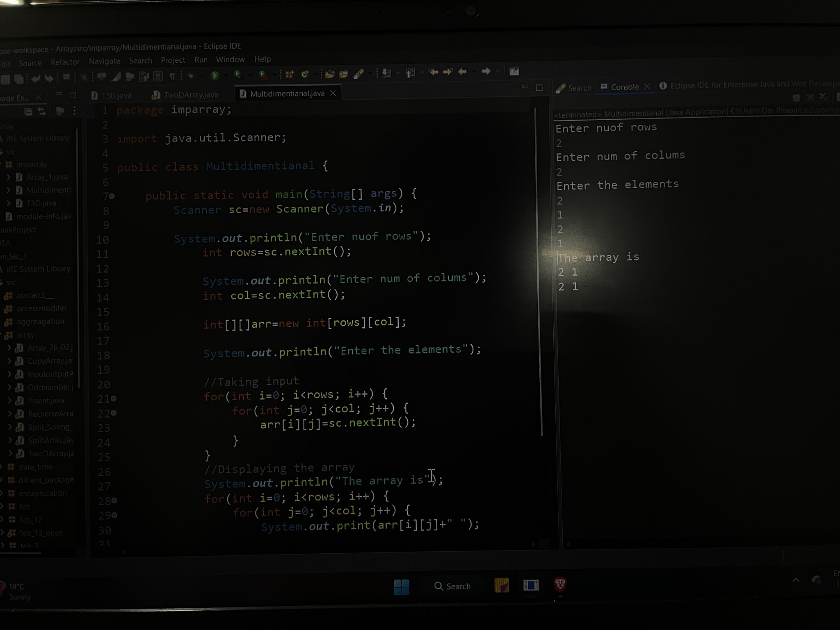
Task: Open the Navigate menu
Action: click(104, 61)
